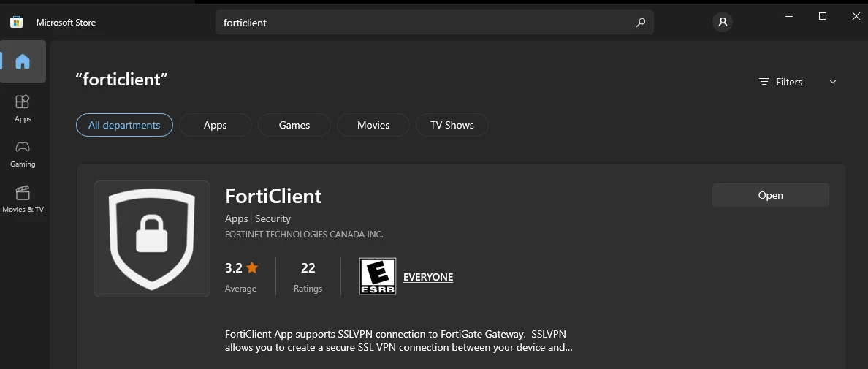Click the search magnifier icon
Screen dimensions: 868x369
click(x=641, y=23)
